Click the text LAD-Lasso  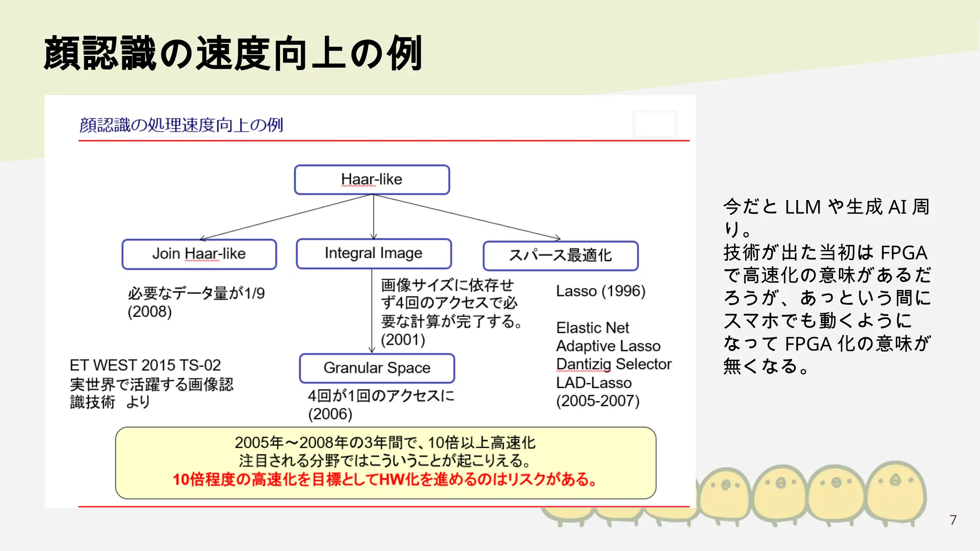[x=594, y=383]
